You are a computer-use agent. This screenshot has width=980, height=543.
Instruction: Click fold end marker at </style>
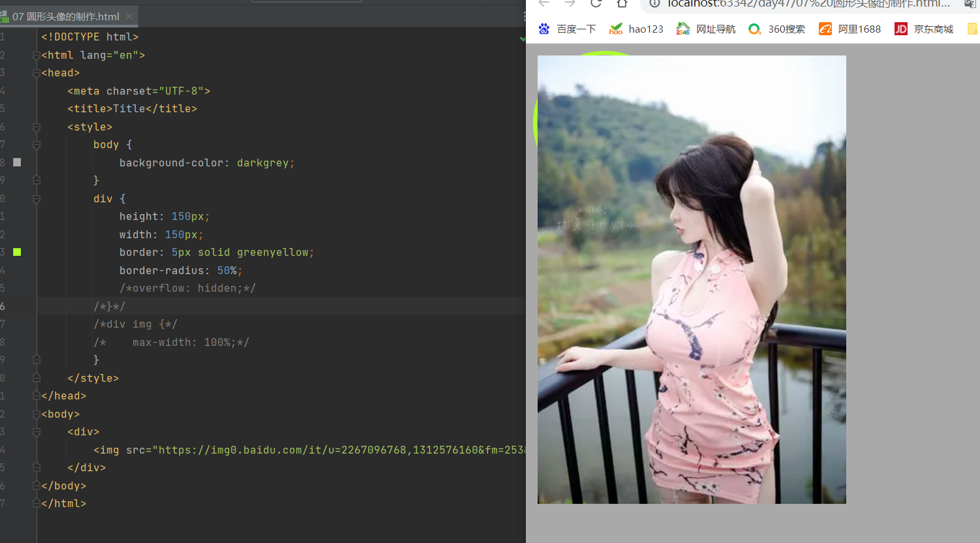(x=37, y=378)
